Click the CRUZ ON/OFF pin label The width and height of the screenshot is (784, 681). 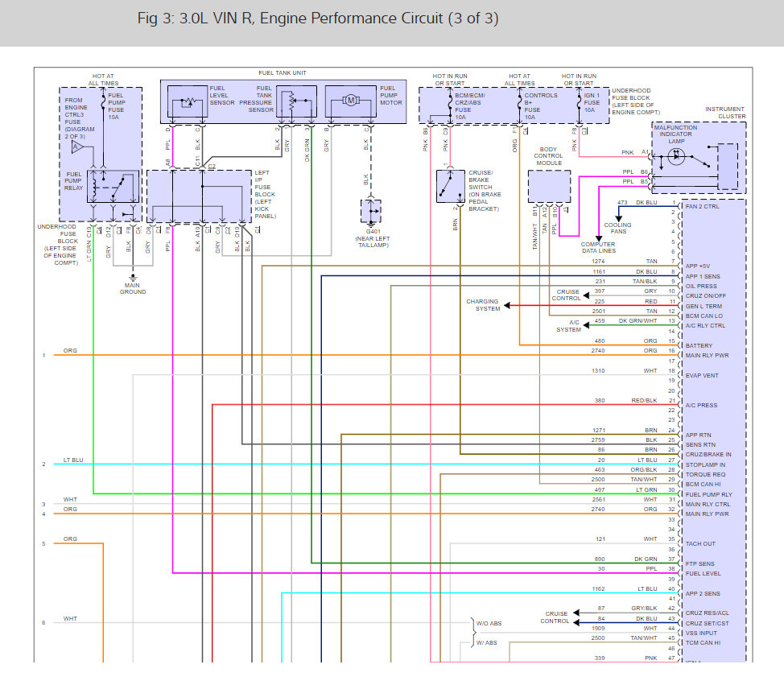coord(705,296)
